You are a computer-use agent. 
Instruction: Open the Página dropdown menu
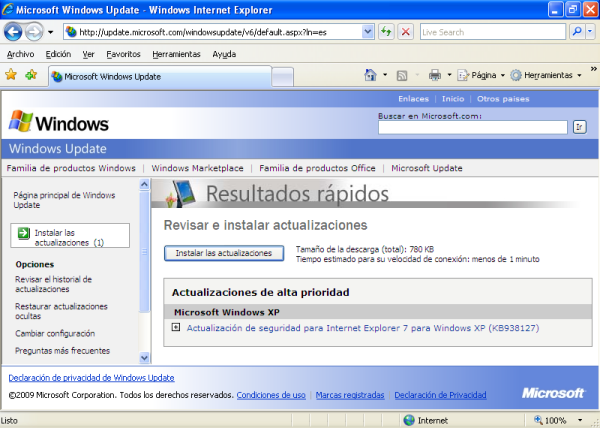tap(484, 75)
